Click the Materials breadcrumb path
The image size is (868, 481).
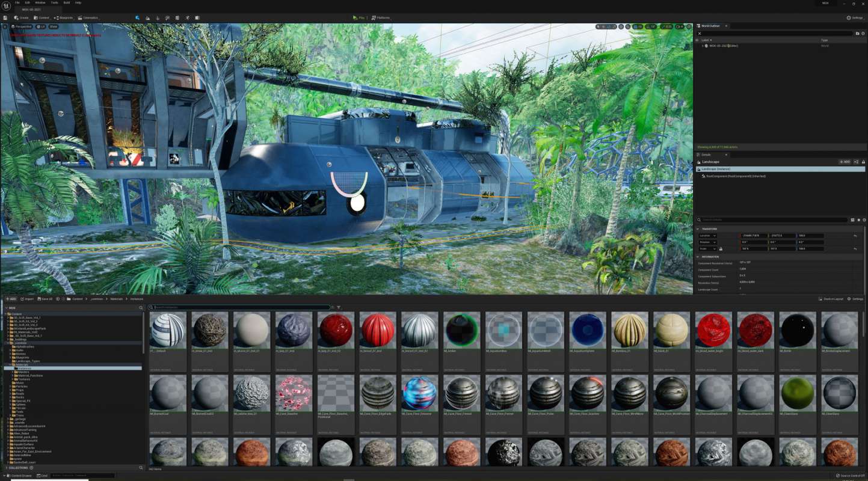(117, 299)
